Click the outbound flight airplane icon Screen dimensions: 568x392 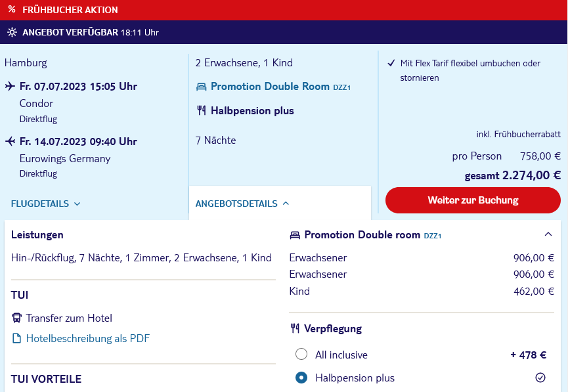point(10,86)
